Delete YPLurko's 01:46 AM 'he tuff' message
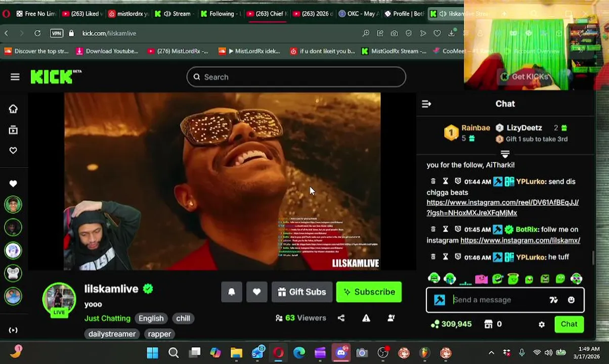 433,257
